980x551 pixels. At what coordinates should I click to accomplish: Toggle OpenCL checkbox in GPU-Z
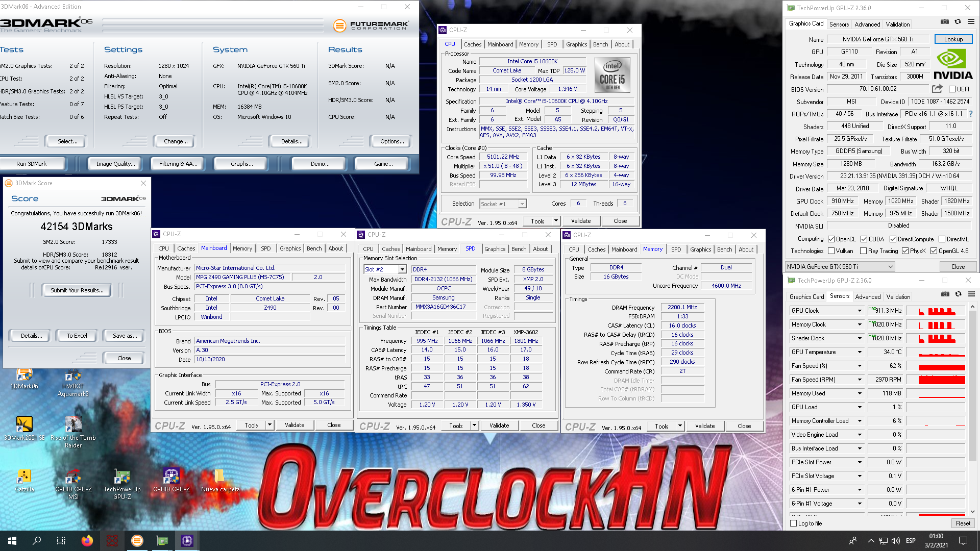pos(831,239)
